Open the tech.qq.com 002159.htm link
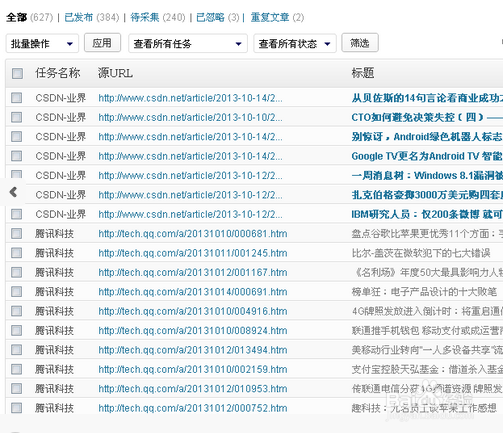Screen dimensions: 503x433 [x=193, y=369]
